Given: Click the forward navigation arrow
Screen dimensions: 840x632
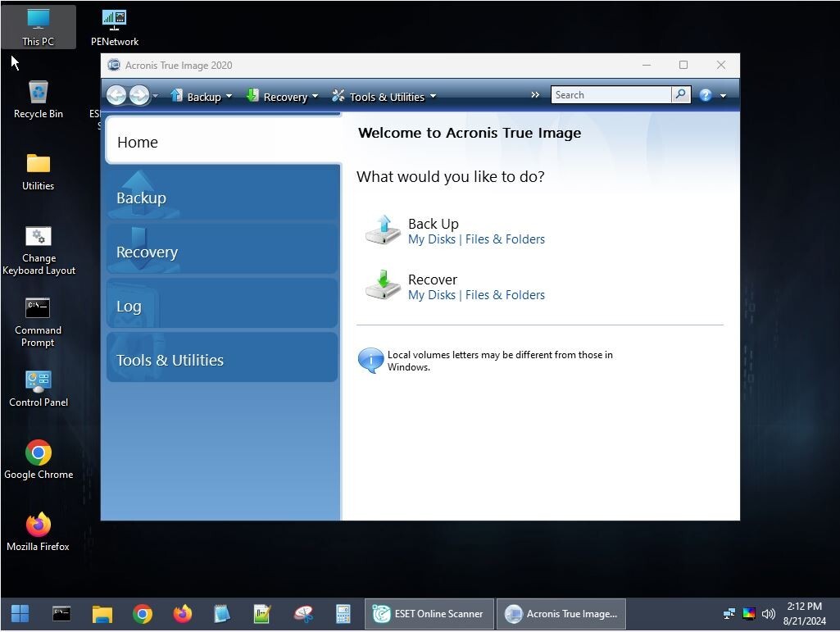Looking at the screenshot, I should coord(138,96).
